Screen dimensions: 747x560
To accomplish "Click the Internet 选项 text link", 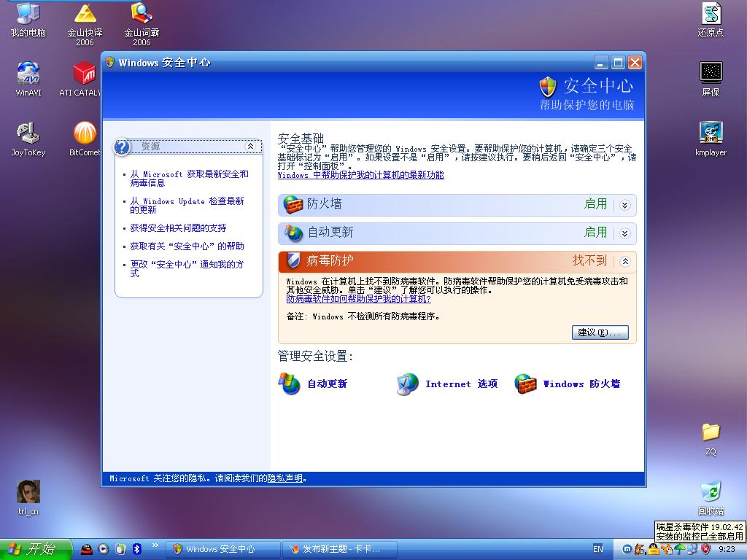I will tap(461, 384).
